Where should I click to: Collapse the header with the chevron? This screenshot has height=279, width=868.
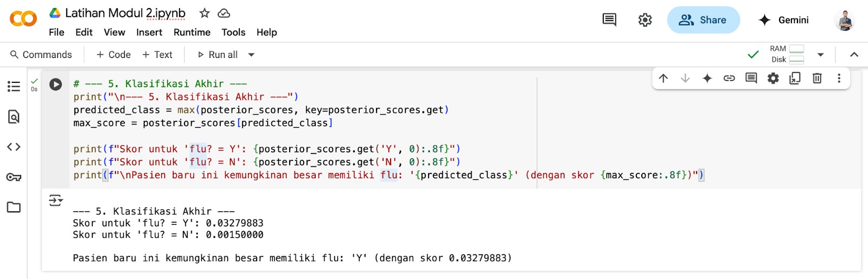tap(854, 55)
